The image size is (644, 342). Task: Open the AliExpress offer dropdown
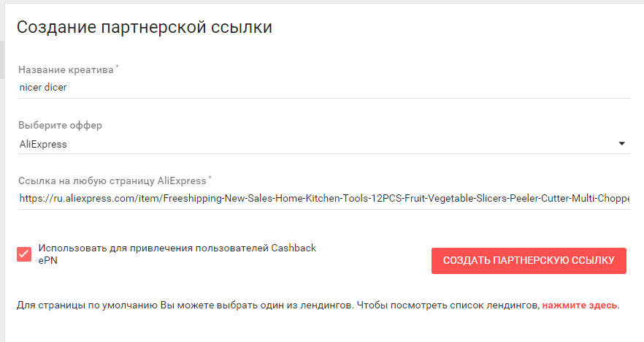click(x=324, y=144)
